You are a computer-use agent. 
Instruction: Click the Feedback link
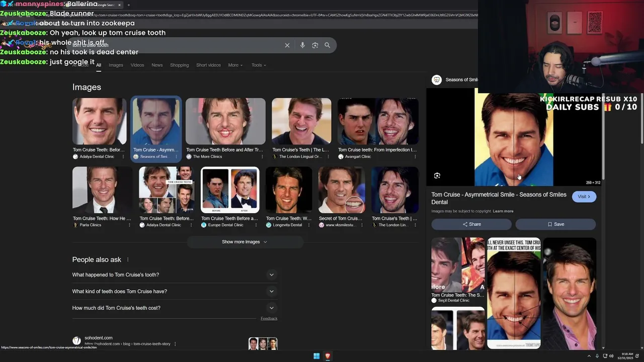coord(269,318)
